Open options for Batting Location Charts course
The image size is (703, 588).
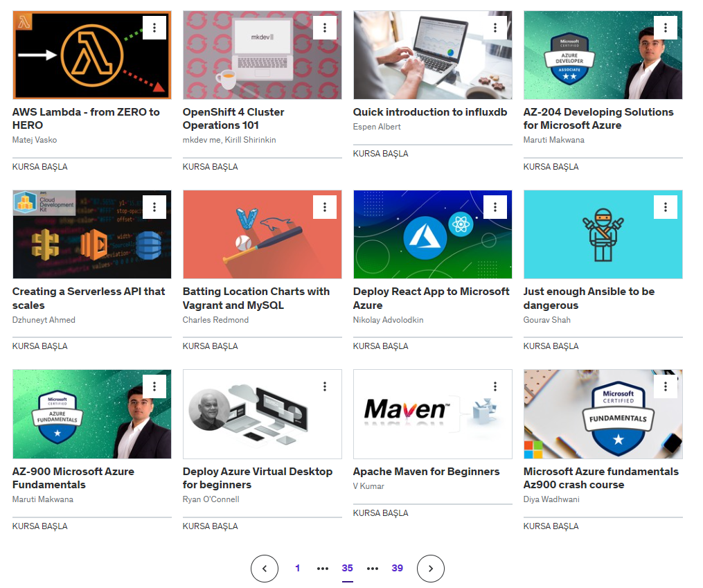(x=325, y=207)
